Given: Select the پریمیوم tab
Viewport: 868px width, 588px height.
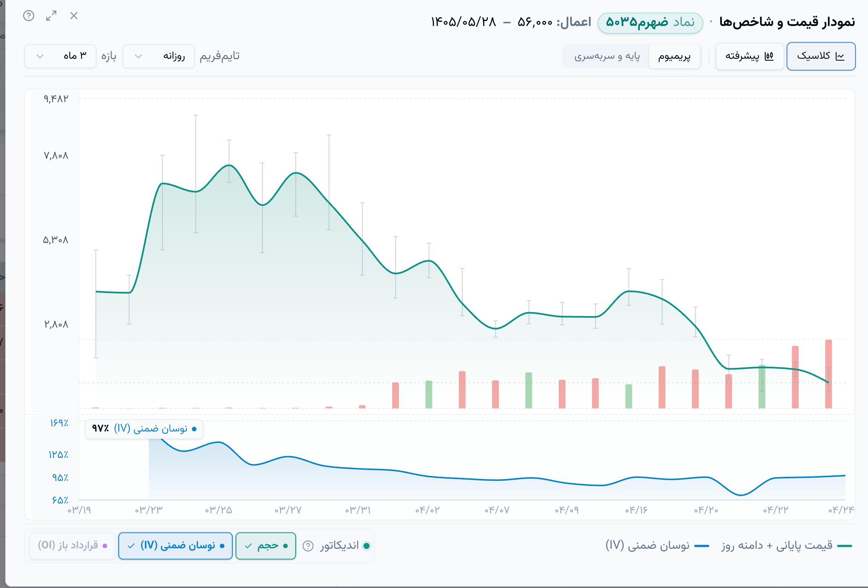Looking at the screenshot, I should pos(674,57).
